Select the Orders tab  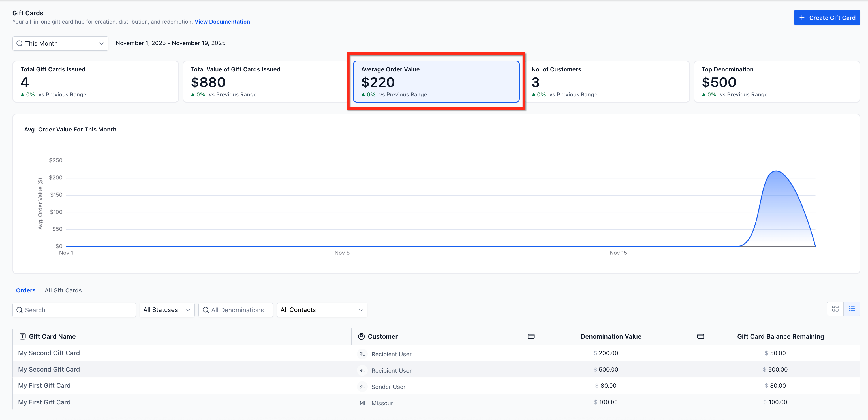[25, 290]
